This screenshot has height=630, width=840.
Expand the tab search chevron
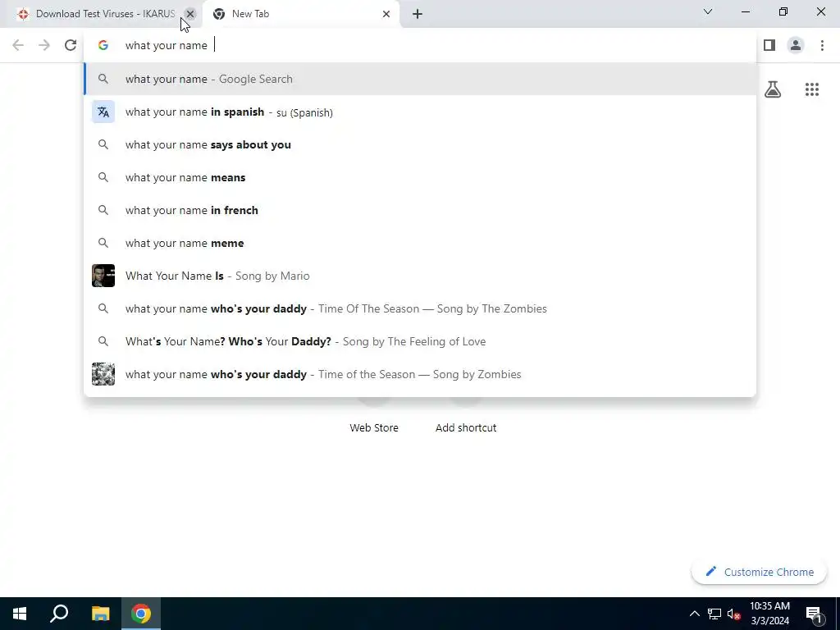coord(708,11)
